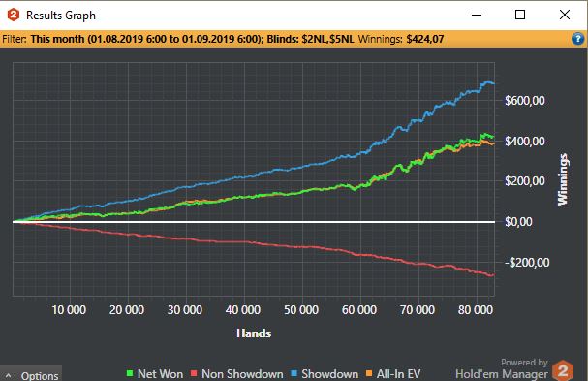Maximize the Results Graph window
This screenshot has width=588, height=381.
(x=520, y=15)
